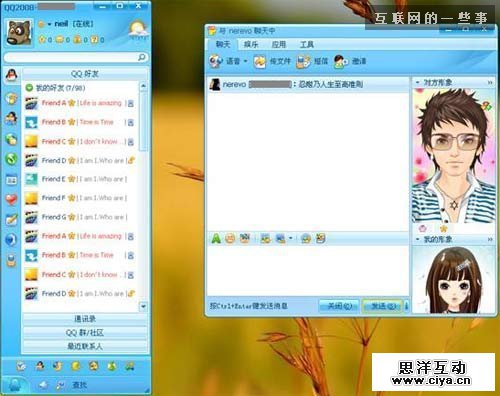The width and height of the screenshot is (500, 396).
Task: Open the blue card window sidebar icon
Action: click(12, 180)
